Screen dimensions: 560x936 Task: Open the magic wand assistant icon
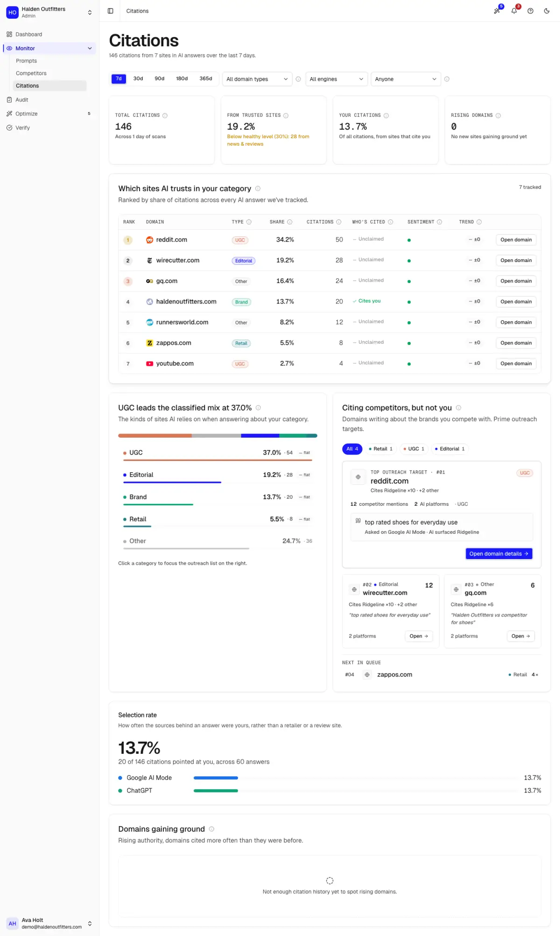coord(497,11)
